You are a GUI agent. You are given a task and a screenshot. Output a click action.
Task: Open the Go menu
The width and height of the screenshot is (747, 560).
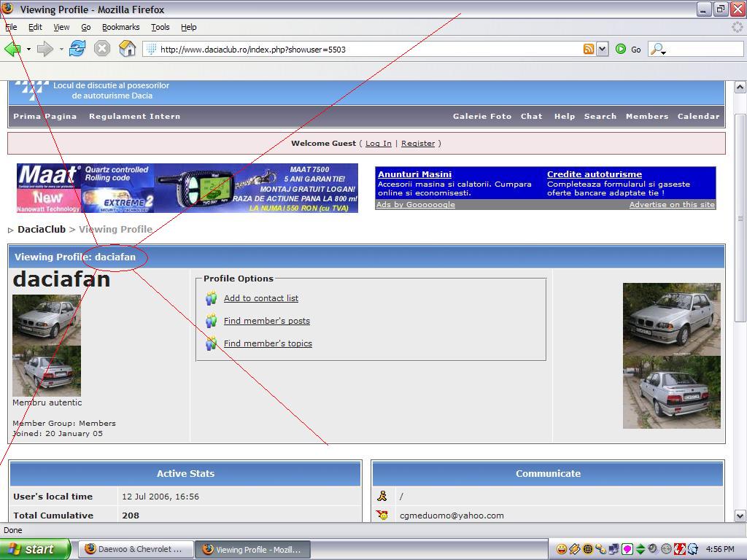click(86, 27)
